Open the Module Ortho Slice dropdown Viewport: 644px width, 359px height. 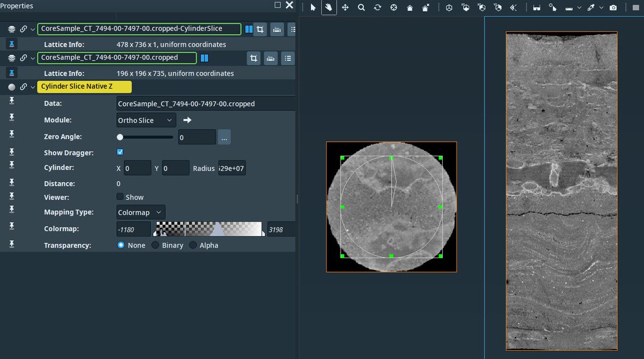point(146,120)
